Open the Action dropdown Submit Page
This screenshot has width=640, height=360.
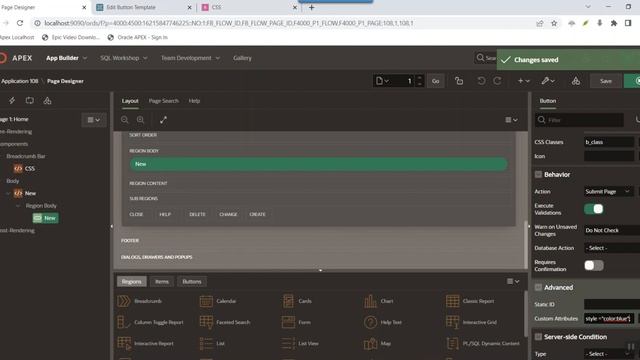click(608, 191)
